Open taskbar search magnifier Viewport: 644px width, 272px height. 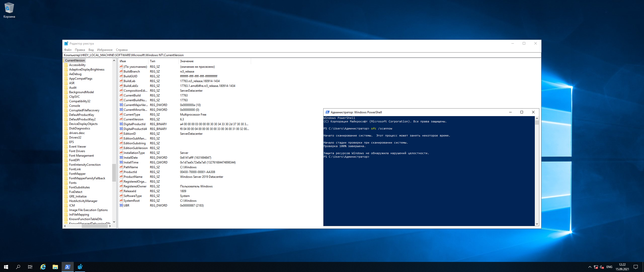[x=18, y=267]
